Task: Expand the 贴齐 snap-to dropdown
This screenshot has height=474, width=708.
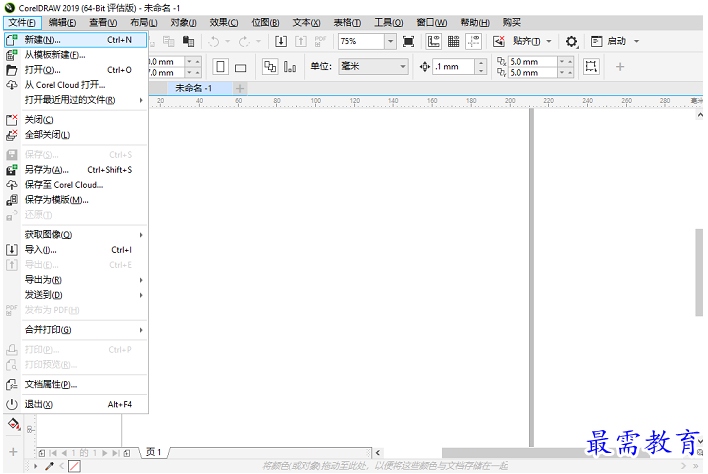Action: [x=549, y=42]
